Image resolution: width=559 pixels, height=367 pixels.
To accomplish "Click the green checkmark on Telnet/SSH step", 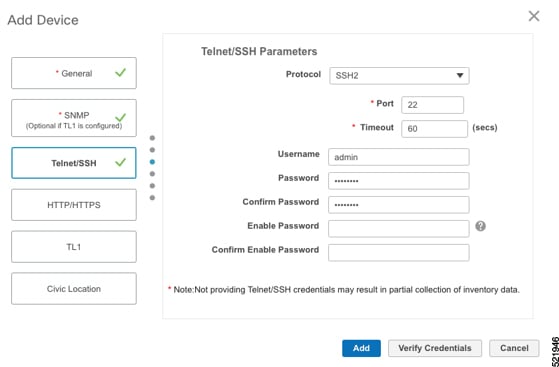I will click(x=120, y=162).
